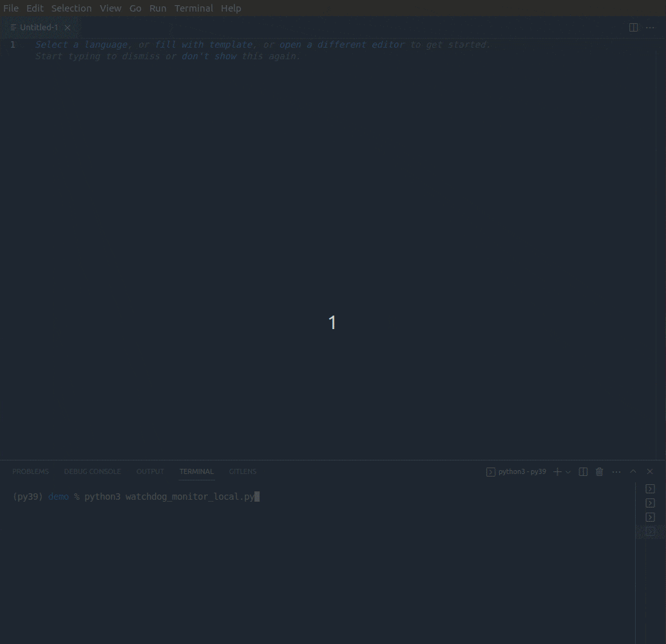The width and height of the screenshot is (666, 644).
Task: Split the terminal using the split icon
Action: click(583, 471)
